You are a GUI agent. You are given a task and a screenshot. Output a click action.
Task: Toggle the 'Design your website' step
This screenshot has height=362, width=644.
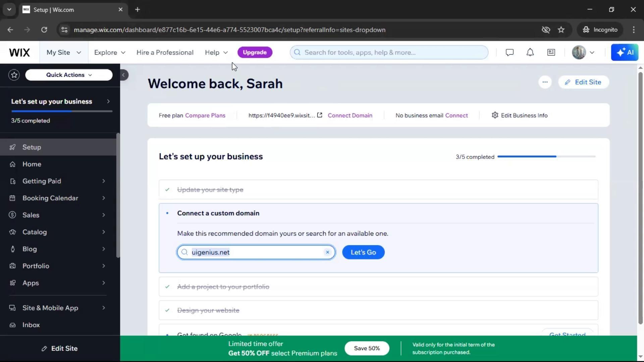point(208,310)
